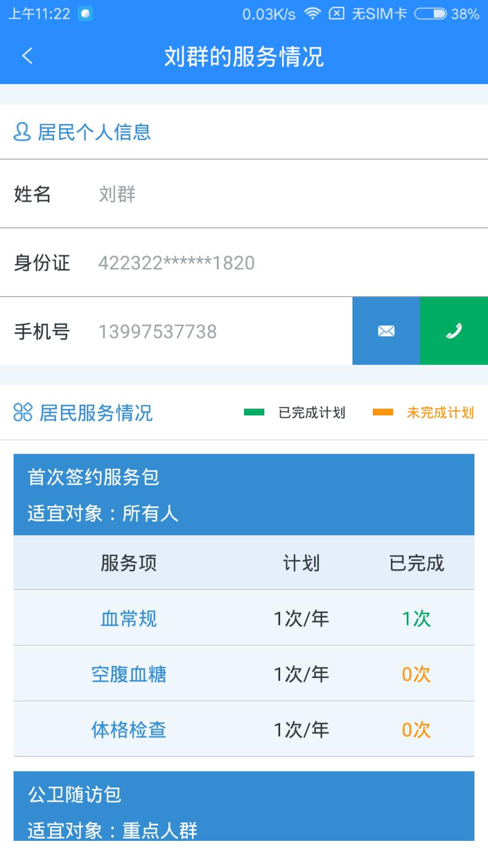This screenshot has width=488, height=868.
Task: Click the green 1次 completed count for 血常规
Action: click(x=415, y=618)
